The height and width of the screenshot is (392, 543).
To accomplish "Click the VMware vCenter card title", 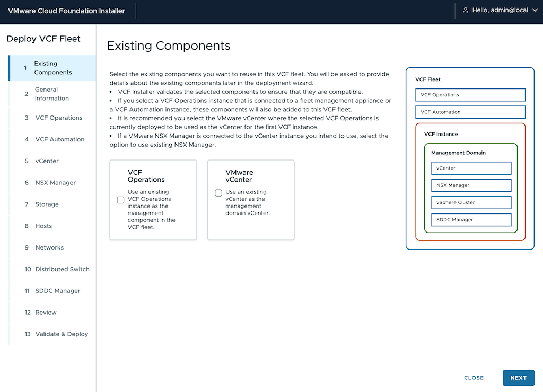I will 239,176.
